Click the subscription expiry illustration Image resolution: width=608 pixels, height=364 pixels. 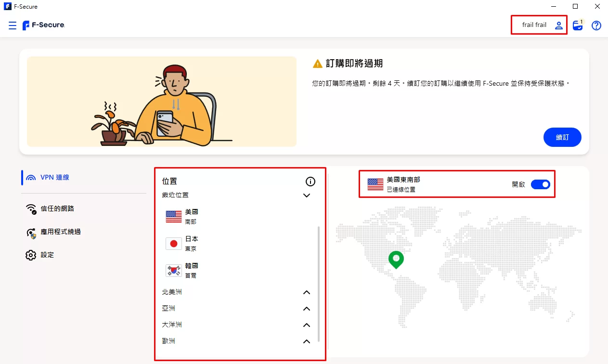click(162, 102)
